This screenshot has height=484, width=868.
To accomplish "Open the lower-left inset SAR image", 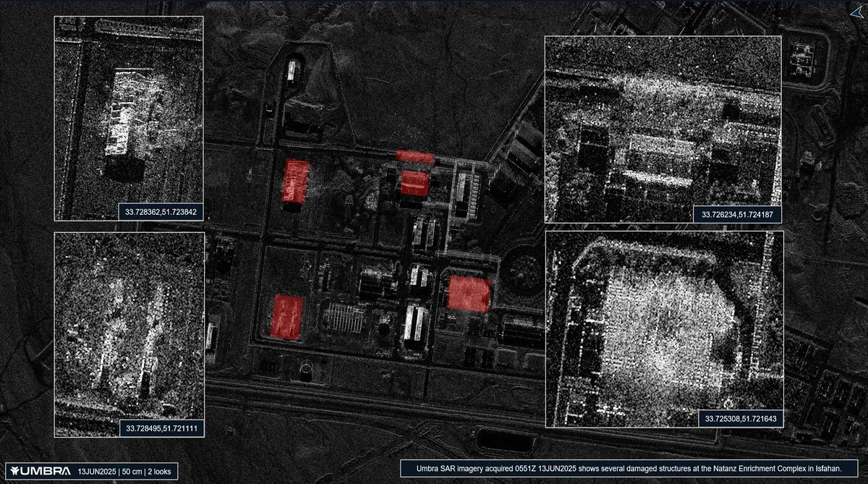I will point(129,334).
